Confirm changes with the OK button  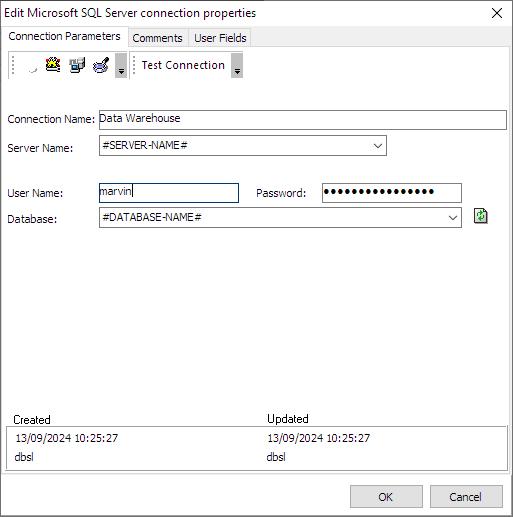coord(386,497)
